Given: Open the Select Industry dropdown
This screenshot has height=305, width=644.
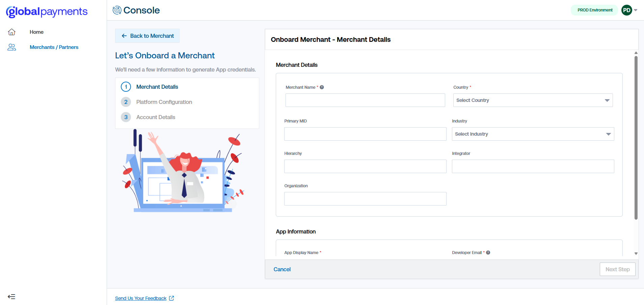Looking at the screenshot, I should point(533,134).
